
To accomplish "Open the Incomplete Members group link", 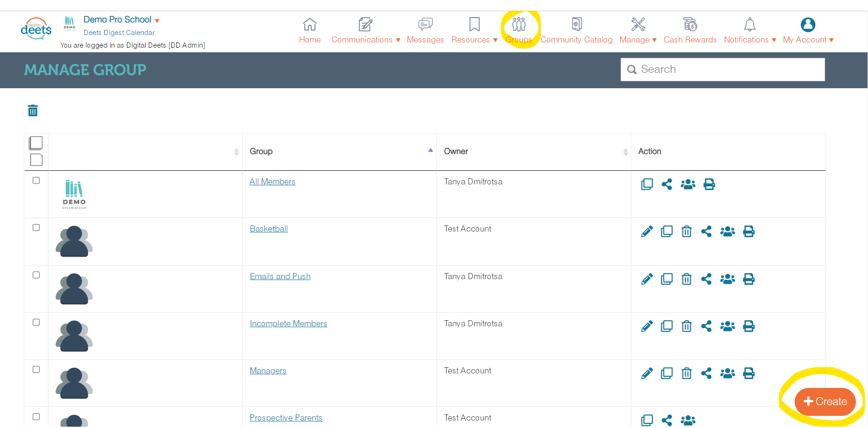I will pyautogui.click(x=288, y=323).
